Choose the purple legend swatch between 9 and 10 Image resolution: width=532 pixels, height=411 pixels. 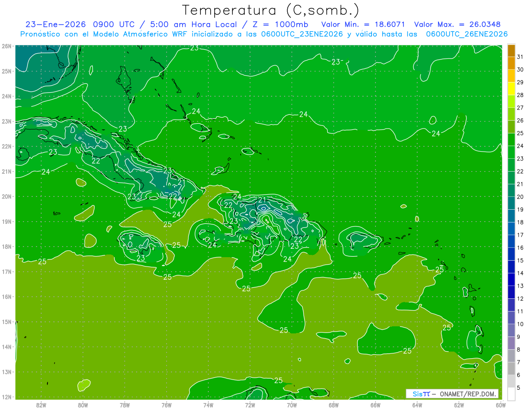[x=511, y=330]
